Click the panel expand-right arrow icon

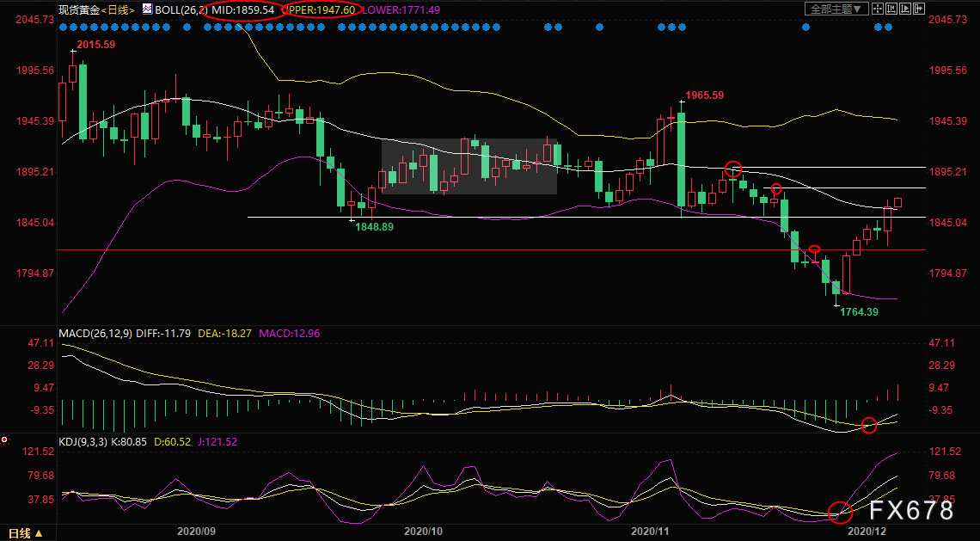(x=919, y=9)
